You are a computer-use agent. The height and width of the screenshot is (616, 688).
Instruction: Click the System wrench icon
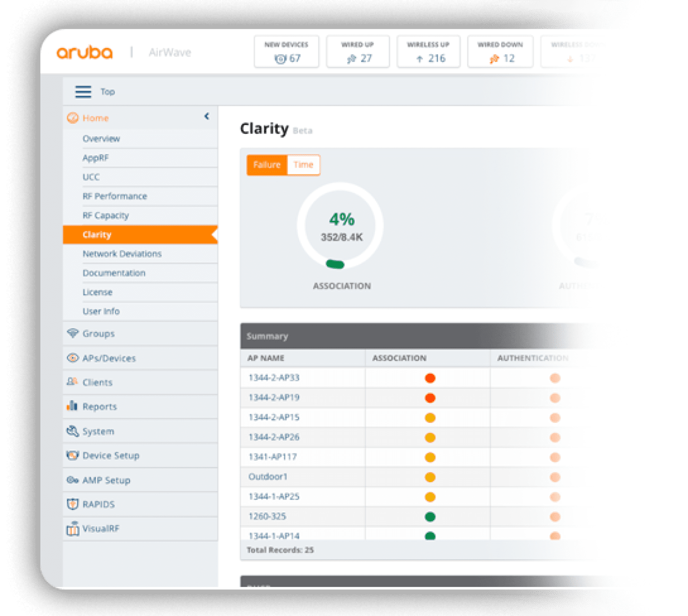pyautogui.click(x=72, y=431)
